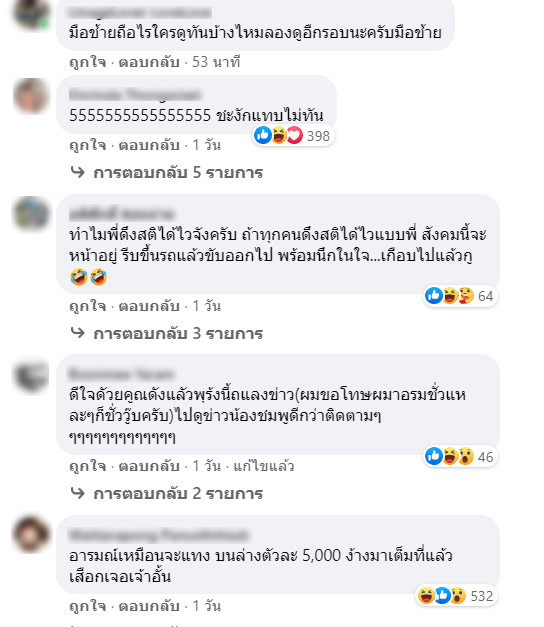
Task: Open the 532 reactions count list
Action: 482,596
